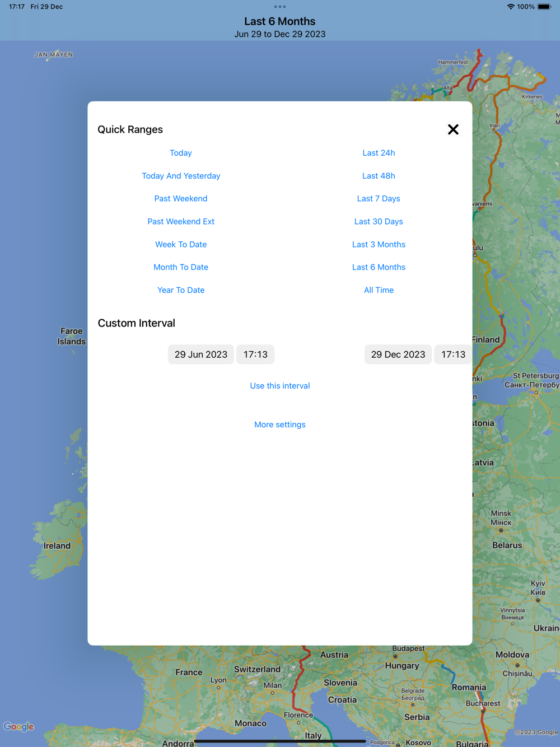560x747 pixels.
Task: Tap Use this interval
Action: [x=280, y=386]
